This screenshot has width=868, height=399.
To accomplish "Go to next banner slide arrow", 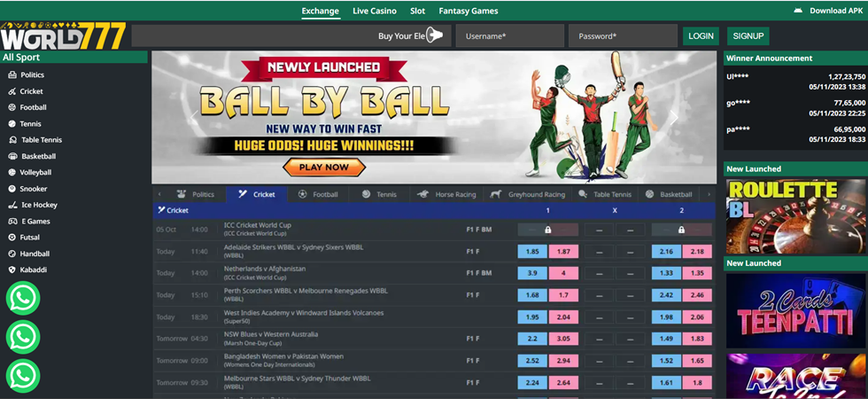I will click(x=673, y=117).
